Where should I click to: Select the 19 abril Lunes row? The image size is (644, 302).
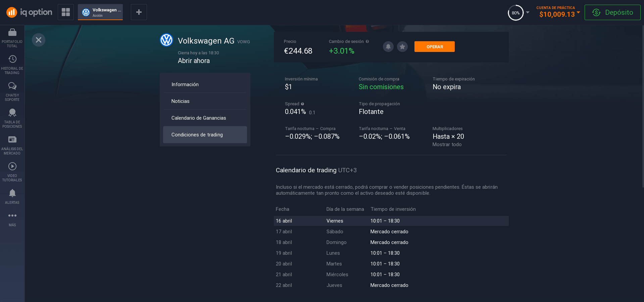tap(391, 253)
